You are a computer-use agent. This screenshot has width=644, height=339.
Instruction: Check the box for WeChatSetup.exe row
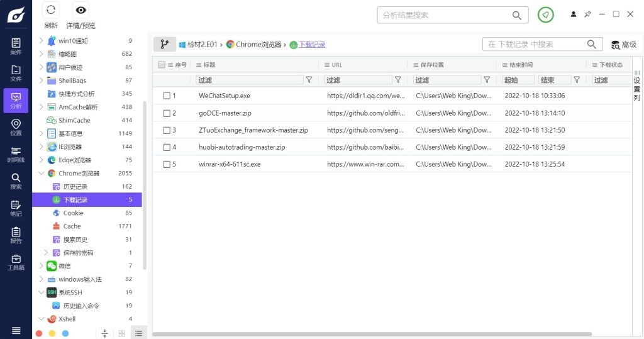[167, 96]
